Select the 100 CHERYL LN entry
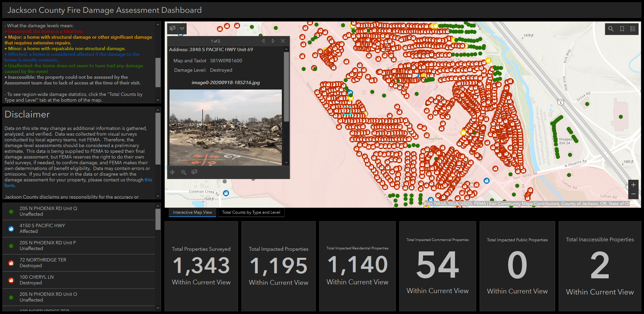The image size is (644, 314). 79,280
